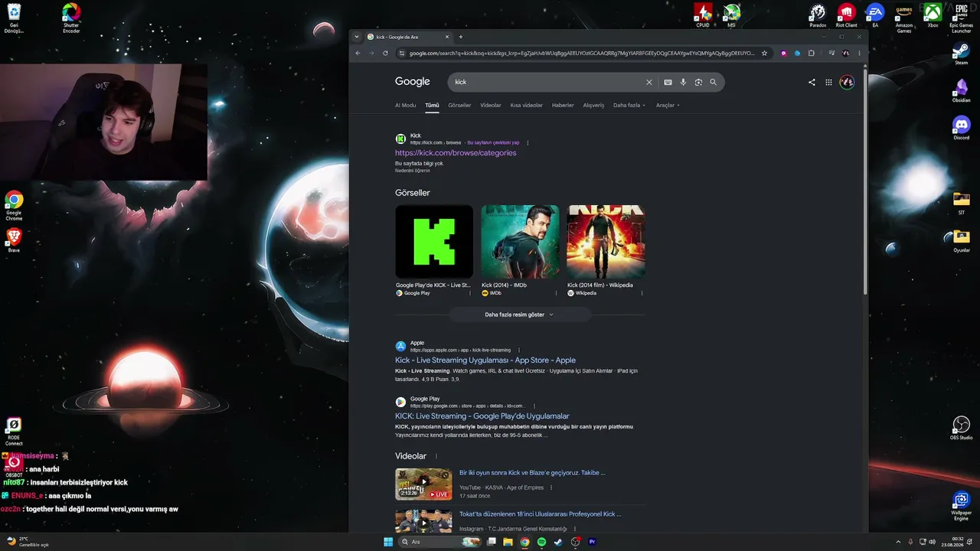
Task: Click the Chrome page vertical scrollbar
Action: (866, 184)
